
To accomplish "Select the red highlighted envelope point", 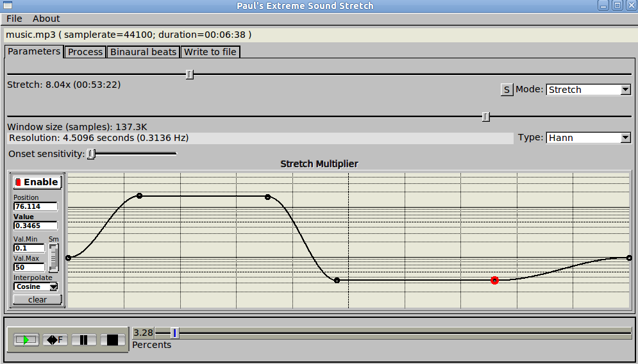I will (x=494, y=280).
